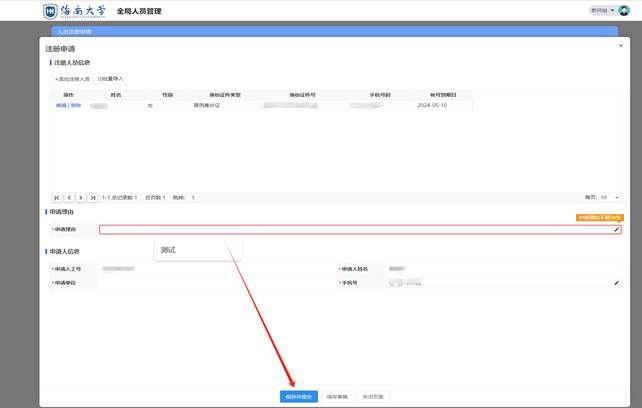Open the per-page count dropdown showing 10
This screenshot has height=408, width=642.
coord(609,198)
